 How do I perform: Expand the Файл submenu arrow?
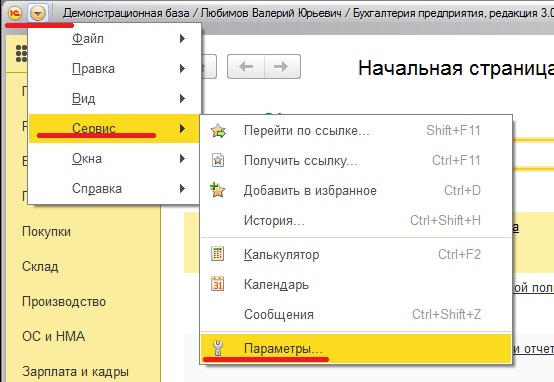tap(182, 38)
